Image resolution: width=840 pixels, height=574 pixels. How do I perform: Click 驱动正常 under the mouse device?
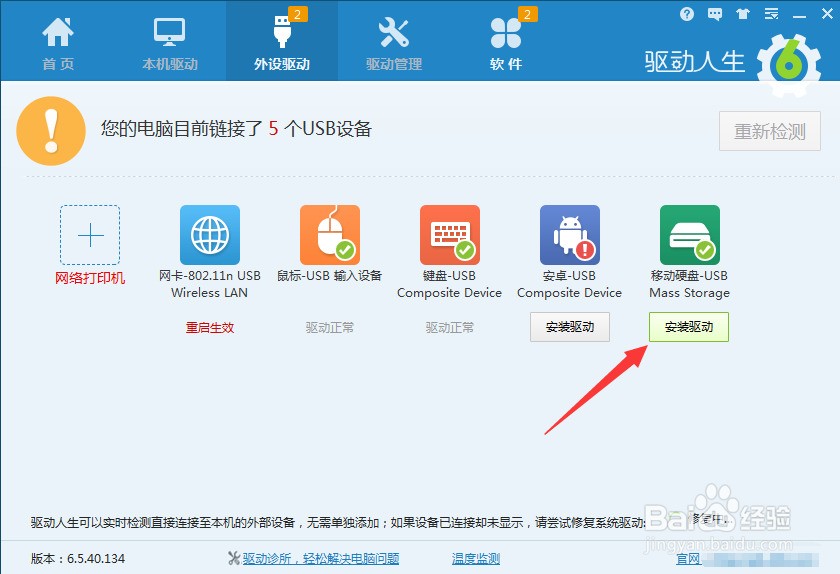pos(330,327)
